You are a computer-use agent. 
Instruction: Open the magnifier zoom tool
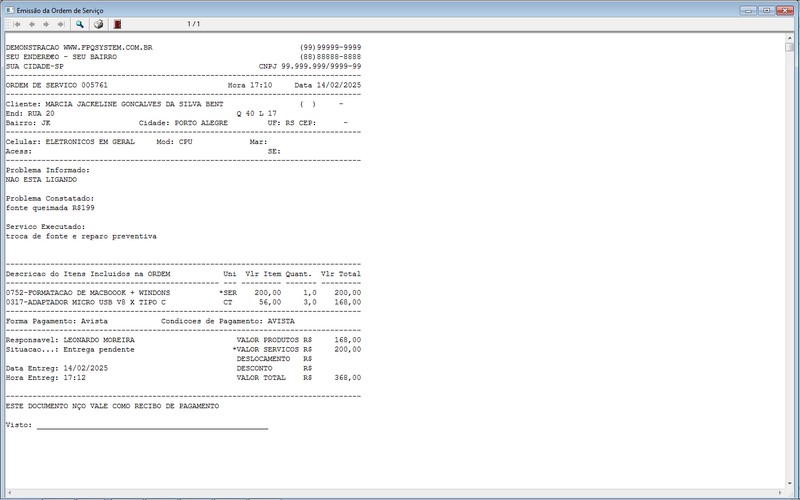click(x=80, y=23)
